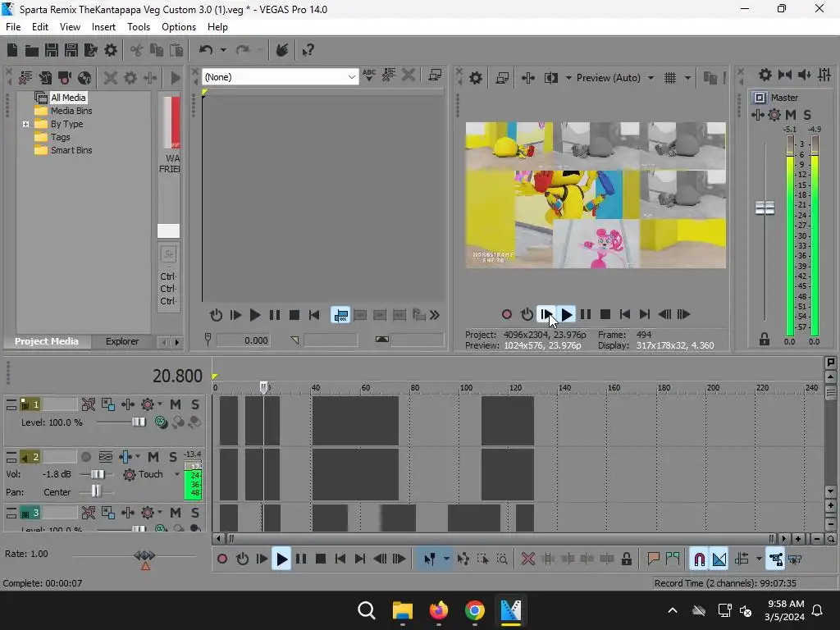
Task: Open the grid overlays icon in the preview
Action: click(x=669, y=78)
